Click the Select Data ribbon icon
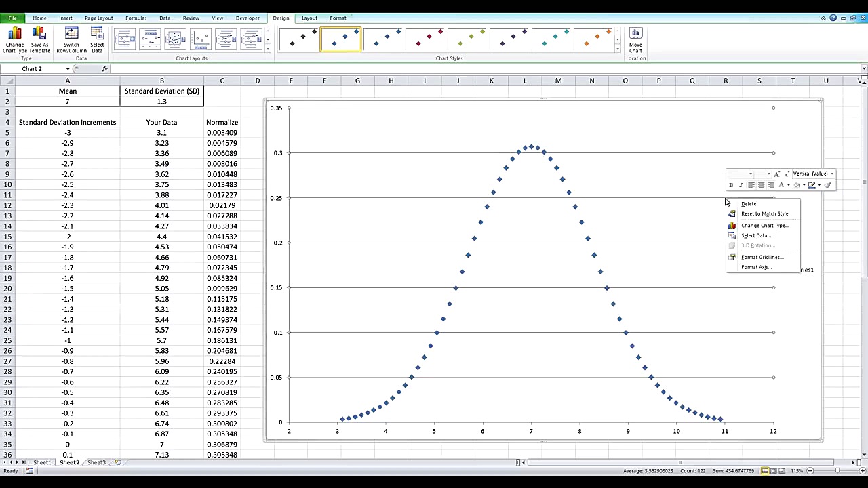Viewport: 868px width, 488px height. point(97,41)
